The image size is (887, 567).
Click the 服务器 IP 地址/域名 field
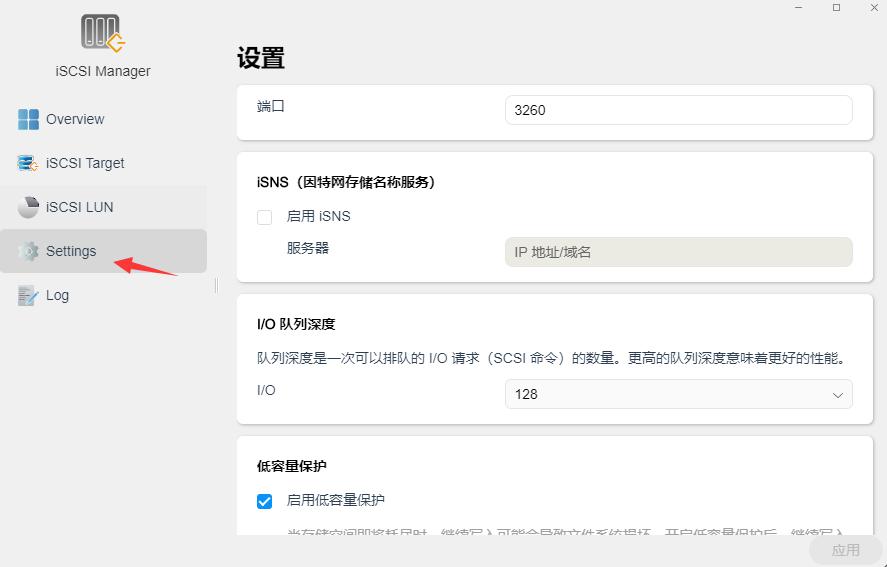click(x=678, y=252)
